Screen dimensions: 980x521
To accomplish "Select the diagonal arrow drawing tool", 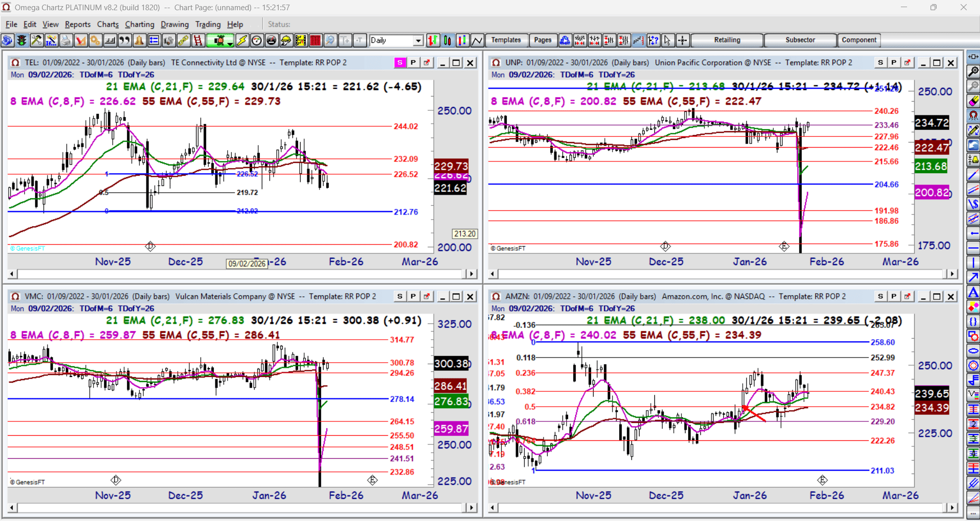I will (x=973, y=277).
